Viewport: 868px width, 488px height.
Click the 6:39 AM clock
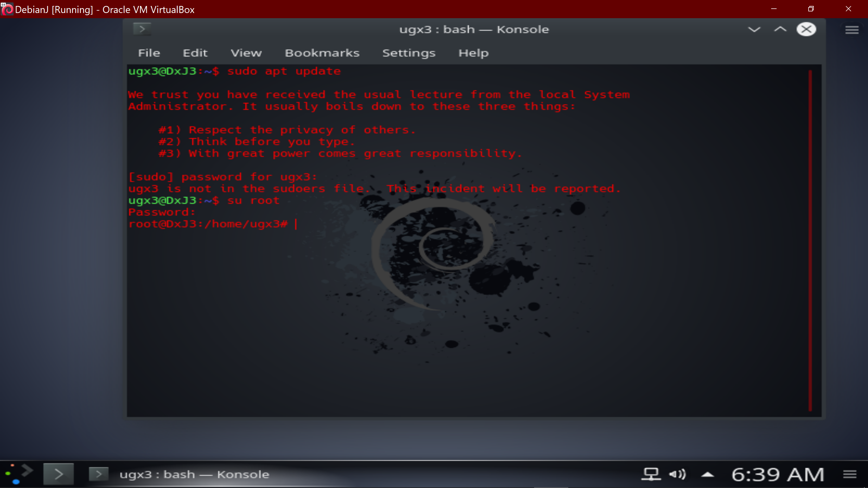(x=777, y=474)
